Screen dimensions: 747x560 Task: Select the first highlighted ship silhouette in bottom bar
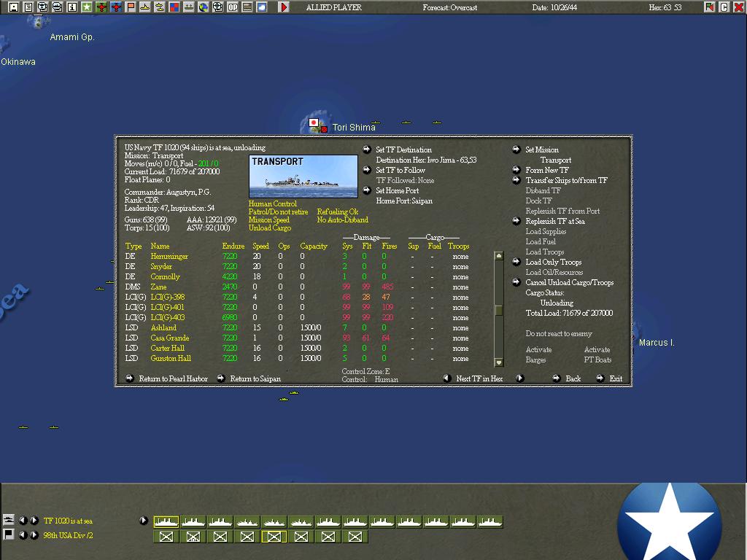[x=166, y=522]
